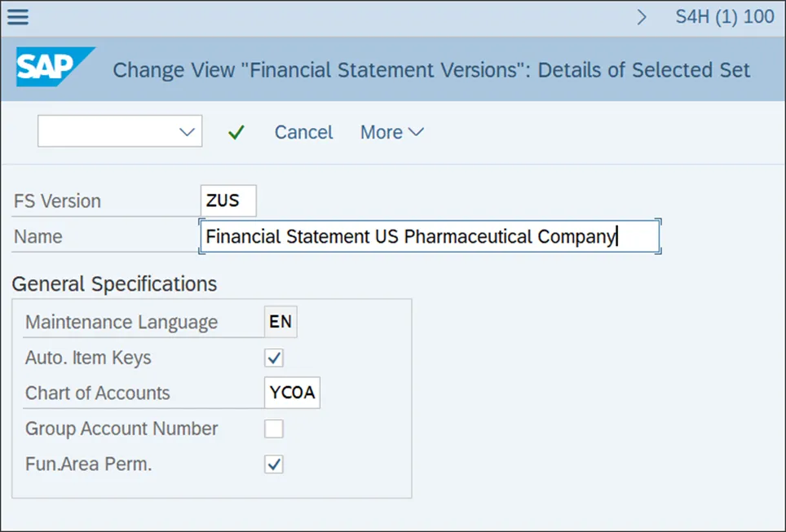Expand the More menu
The height and width of the screenshot is (532, 786).
pos(391,132)
